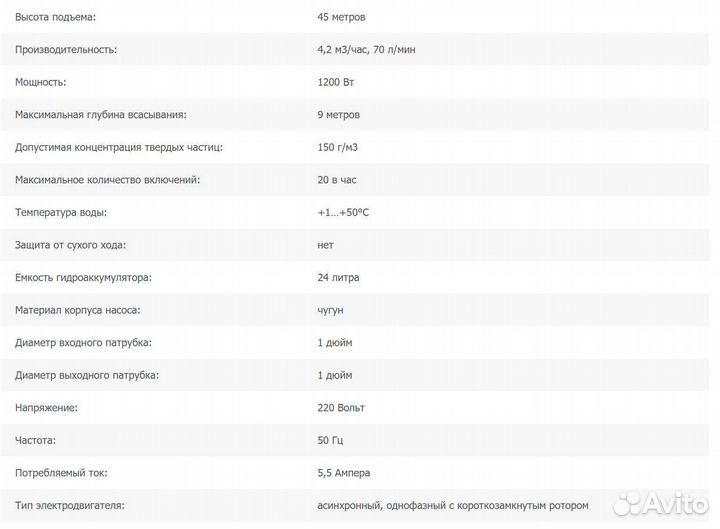Select the "+1...+50°C" temperature value
The width and height of the screenshot is (720, 529).
343,212
